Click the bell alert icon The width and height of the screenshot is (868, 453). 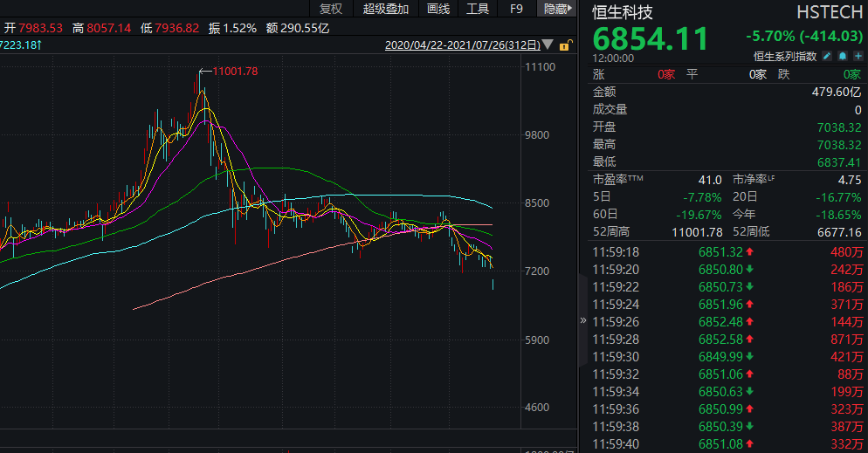pyautogui.click(x=843, y=56)
